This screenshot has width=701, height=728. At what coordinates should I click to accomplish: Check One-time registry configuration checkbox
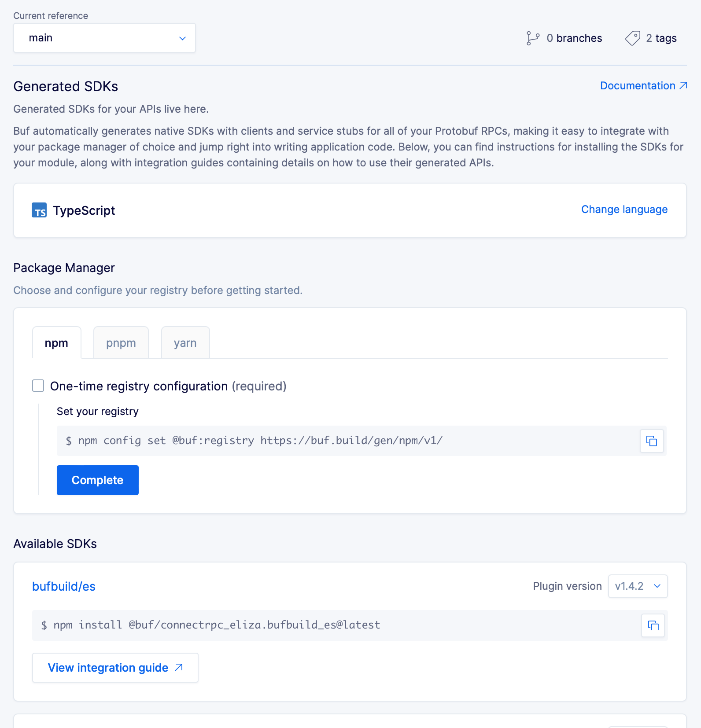pos(38,386)
